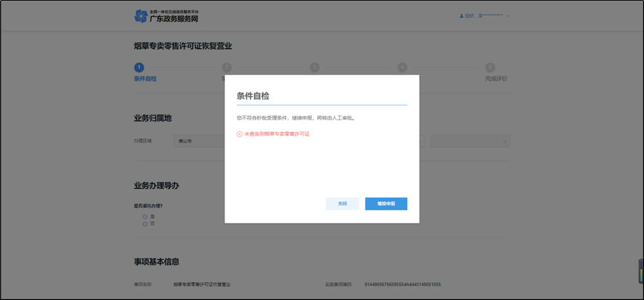Choose 否 for 是否委托办理
This screenshot has width=644, height=300.
click(144, 223)
